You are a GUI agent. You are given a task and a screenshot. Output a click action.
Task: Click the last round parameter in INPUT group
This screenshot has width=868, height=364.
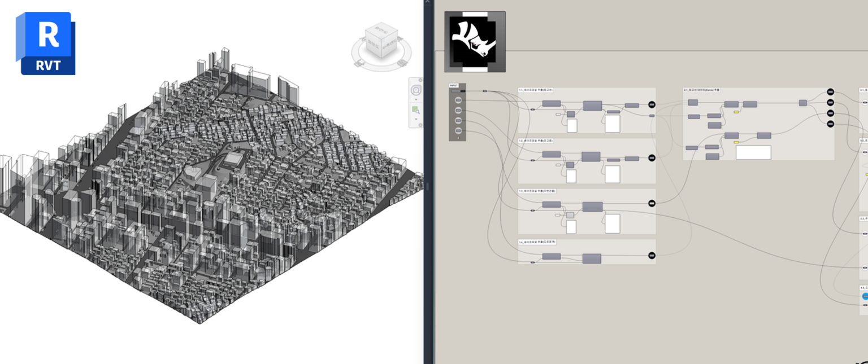tap(458, 131)
